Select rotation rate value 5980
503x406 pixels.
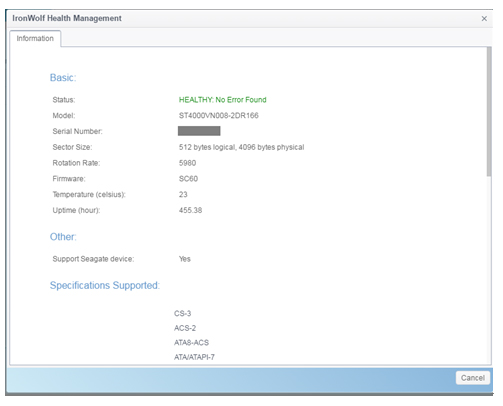click(x=187, y=163)
